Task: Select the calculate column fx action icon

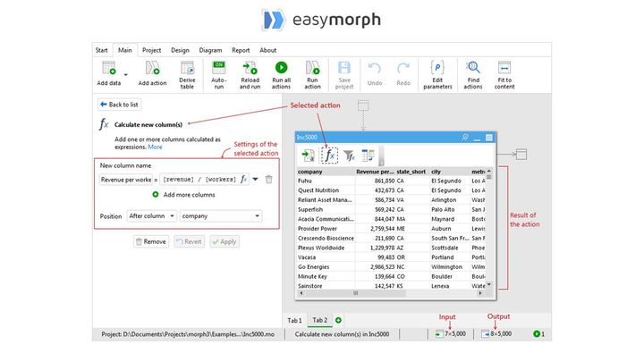Action: pos(329,156)
